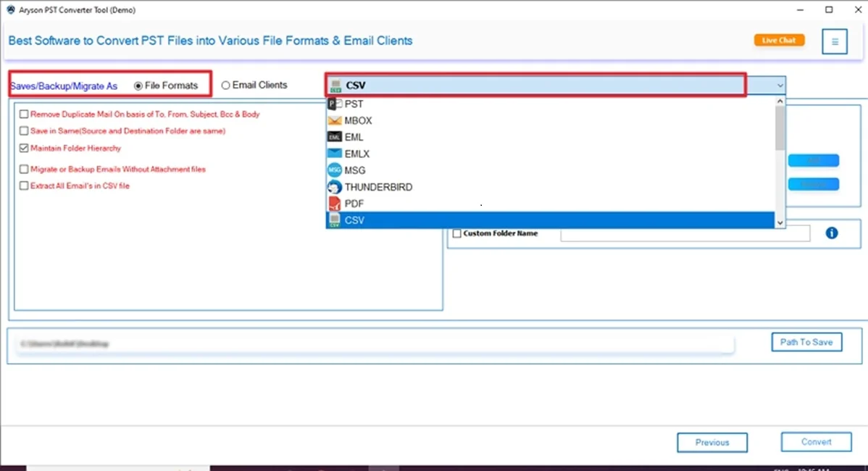Enable Migrate Without Attachment files checkbox
This screenshot has width=868, height=471.
point(24,170)
